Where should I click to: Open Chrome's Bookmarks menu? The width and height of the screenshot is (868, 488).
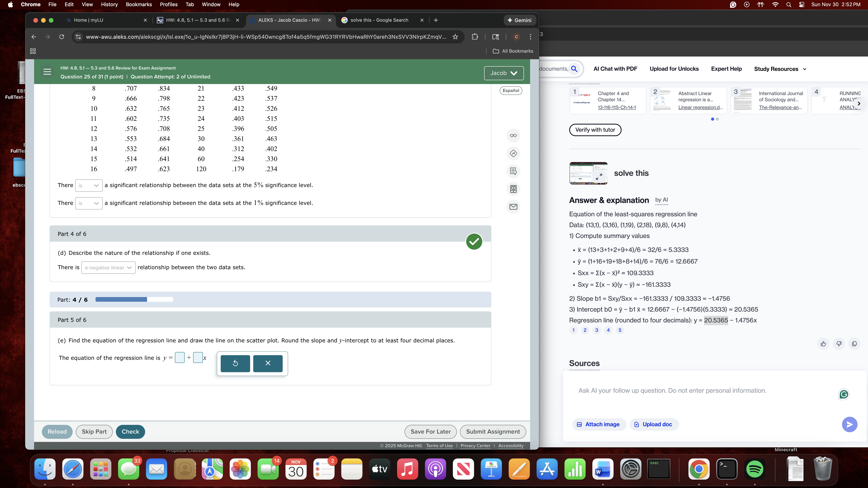tap(139, 4)
